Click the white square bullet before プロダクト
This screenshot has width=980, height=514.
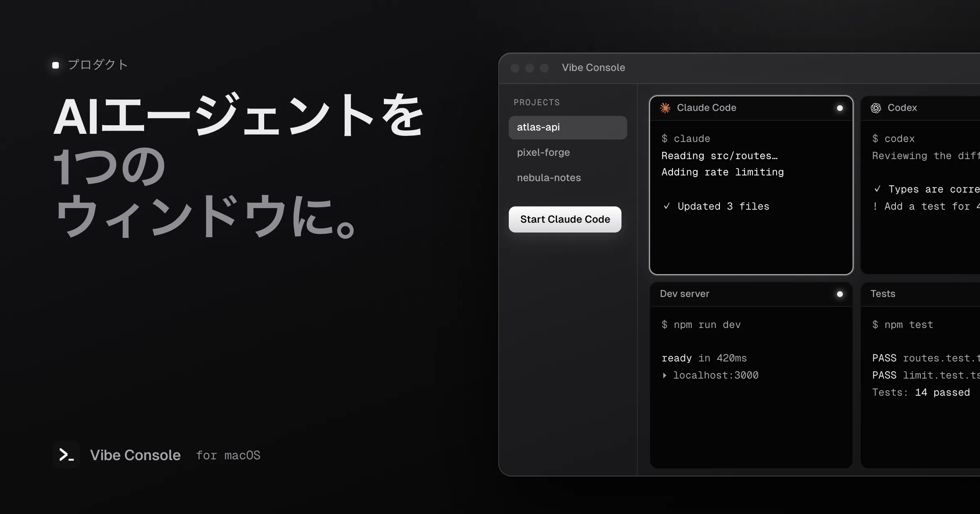[x=56, y=65]
